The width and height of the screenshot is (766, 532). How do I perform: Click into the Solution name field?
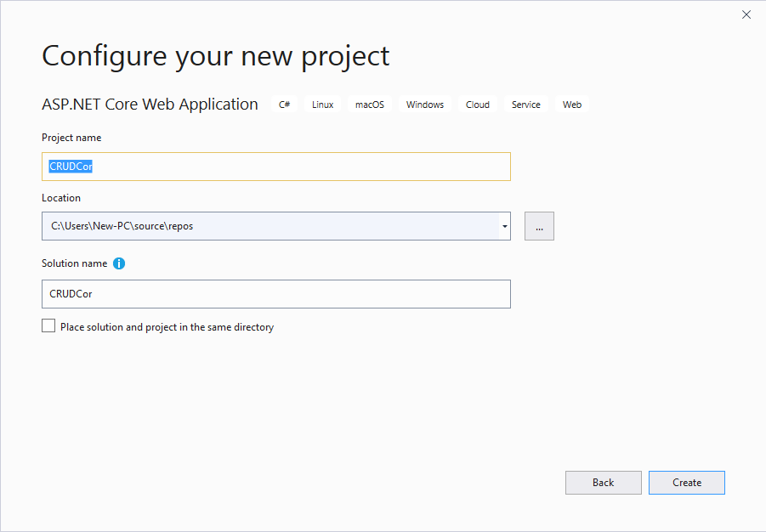(275, 294)
